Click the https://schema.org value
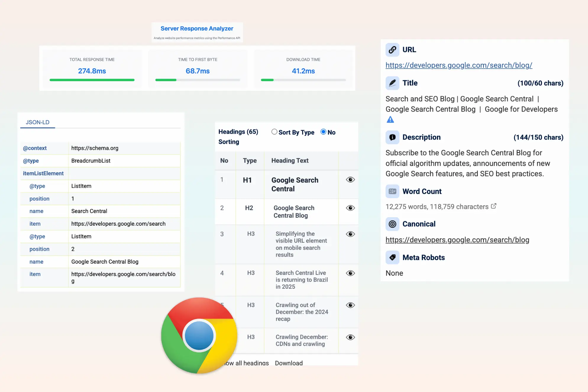588x392 pixels. 95,148
